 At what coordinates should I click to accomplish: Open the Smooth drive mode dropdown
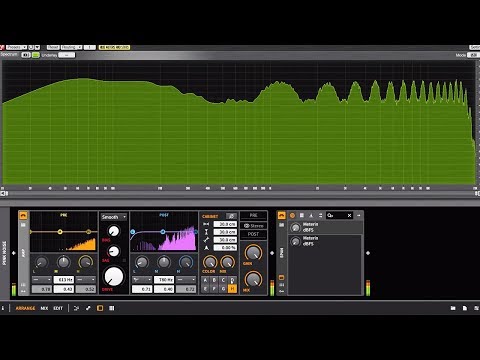[x=114, y=217]
